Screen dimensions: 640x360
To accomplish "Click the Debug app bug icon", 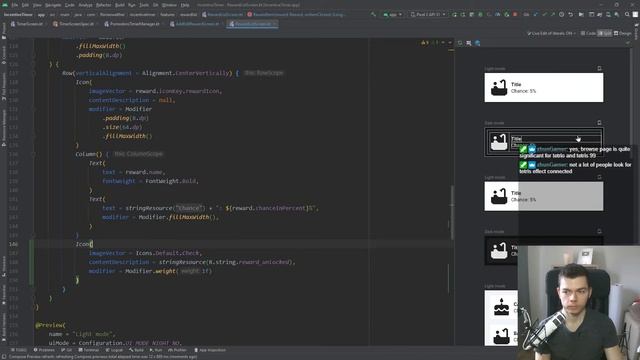I will (480, 14).
